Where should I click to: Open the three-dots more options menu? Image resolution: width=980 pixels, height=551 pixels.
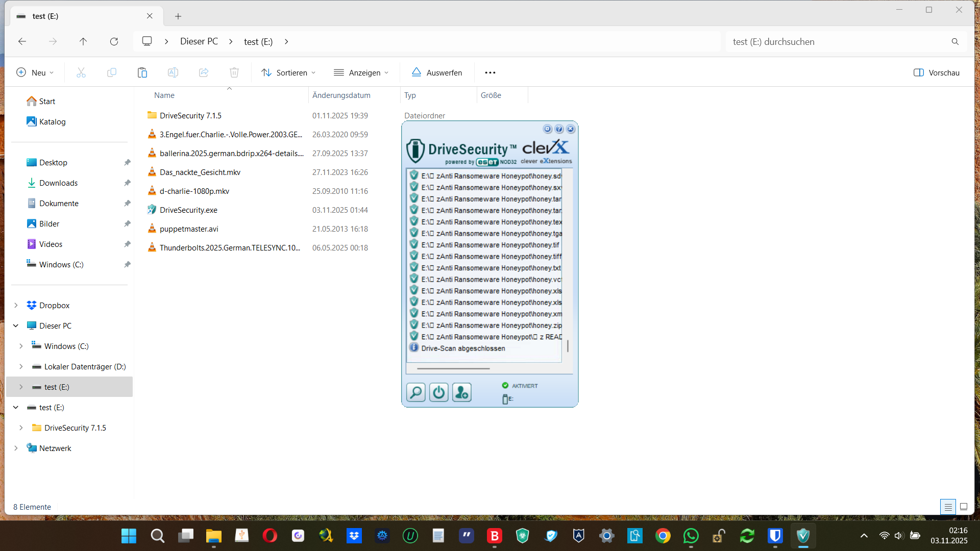490,72
